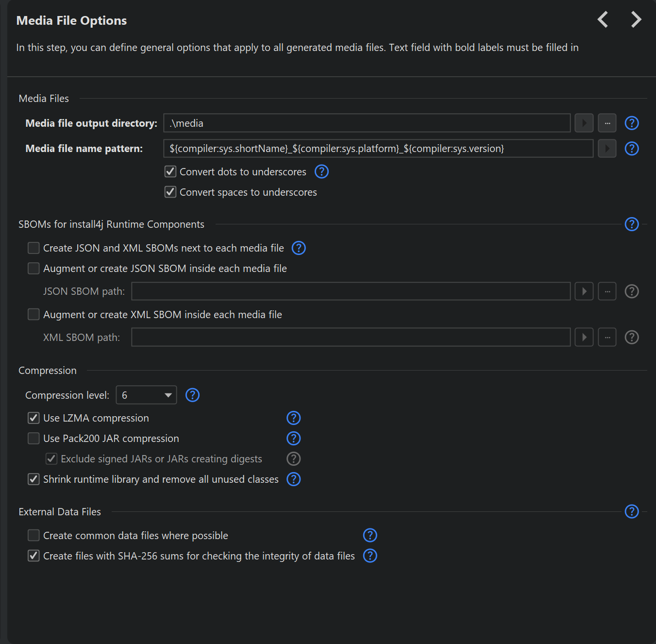Go back to the previous step arrow

[603, 19]
